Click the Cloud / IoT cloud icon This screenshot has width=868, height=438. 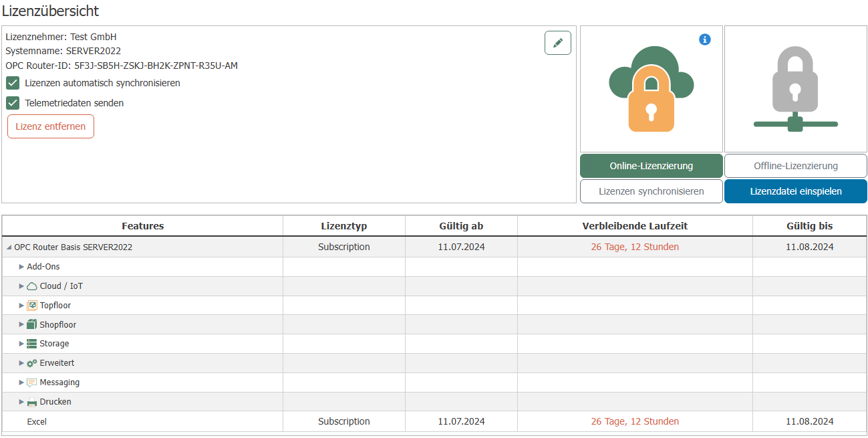pyautogui.click(x=31, y=286)
